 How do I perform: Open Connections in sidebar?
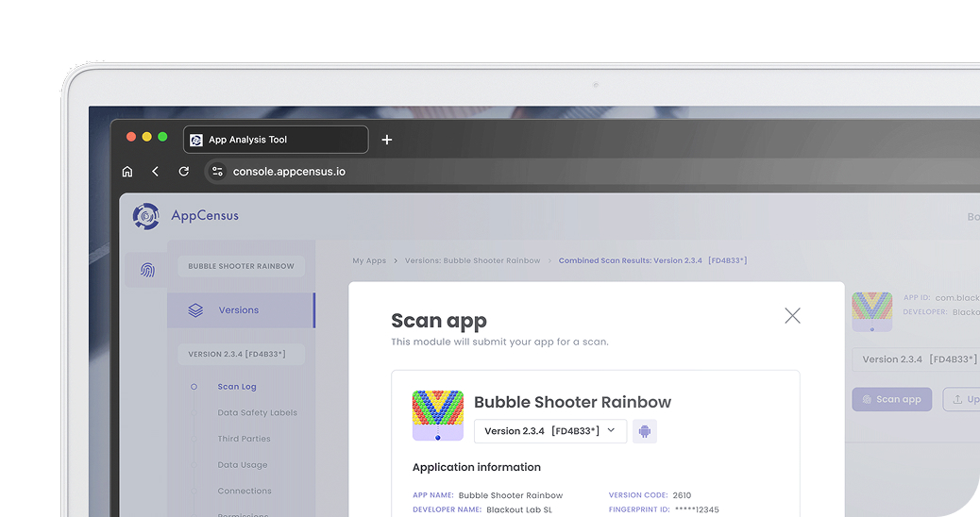pos(245,491)
